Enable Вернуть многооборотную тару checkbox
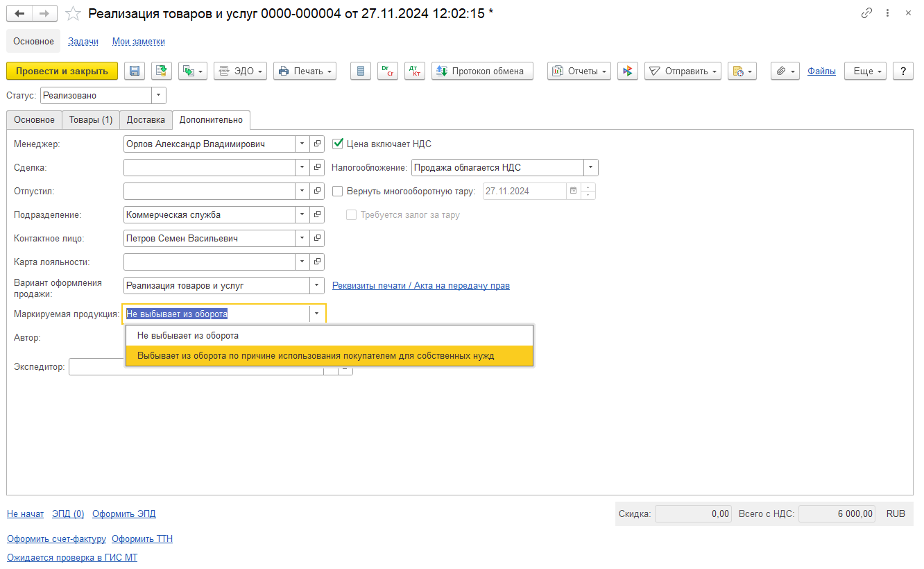 339,191
